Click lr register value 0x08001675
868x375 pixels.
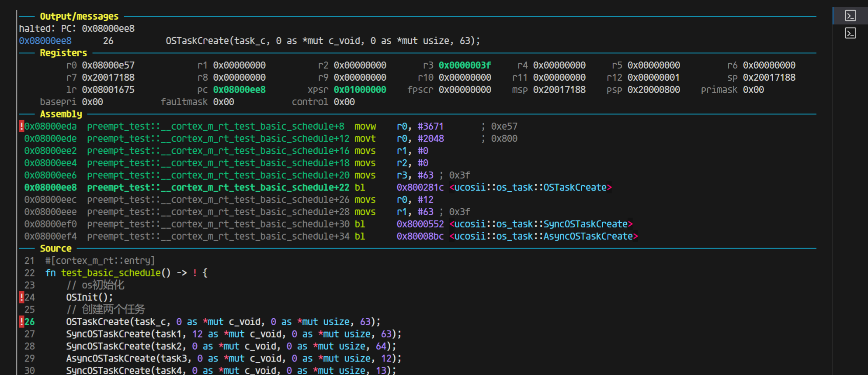(108, 89)
